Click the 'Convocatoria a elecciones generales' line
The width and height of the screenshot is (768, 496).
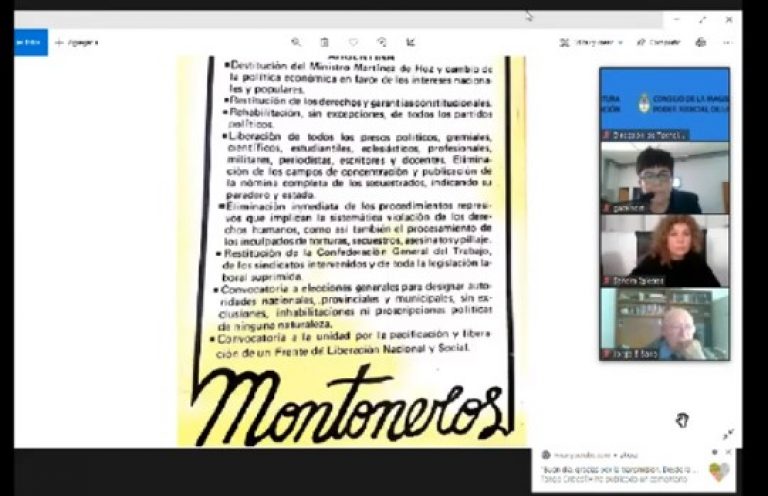coord(355,287)
